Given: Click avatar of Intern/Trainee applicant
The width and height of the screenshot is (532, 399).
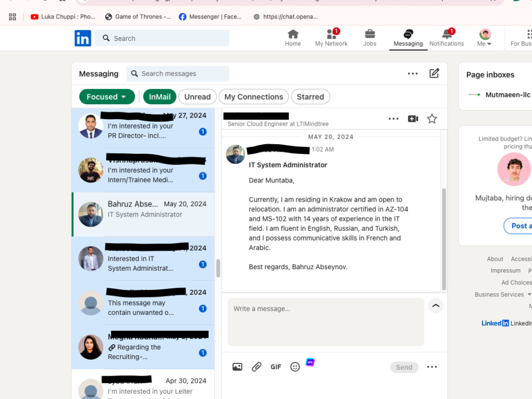Looking at the screenshot, I should (x=90, y=170).
